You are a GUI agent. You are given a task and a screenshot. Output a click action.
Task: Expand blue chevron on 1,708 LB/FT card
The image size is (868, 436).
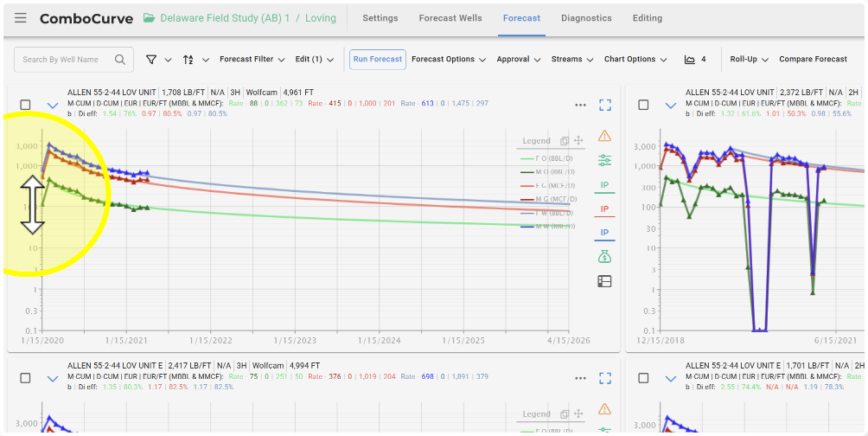tap(53, 105)
